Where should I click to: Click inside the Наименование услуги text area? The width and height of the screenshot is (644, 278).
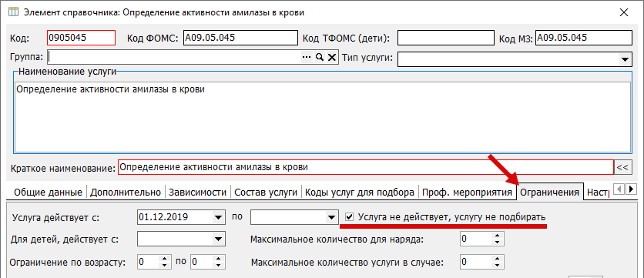[323, 116]
